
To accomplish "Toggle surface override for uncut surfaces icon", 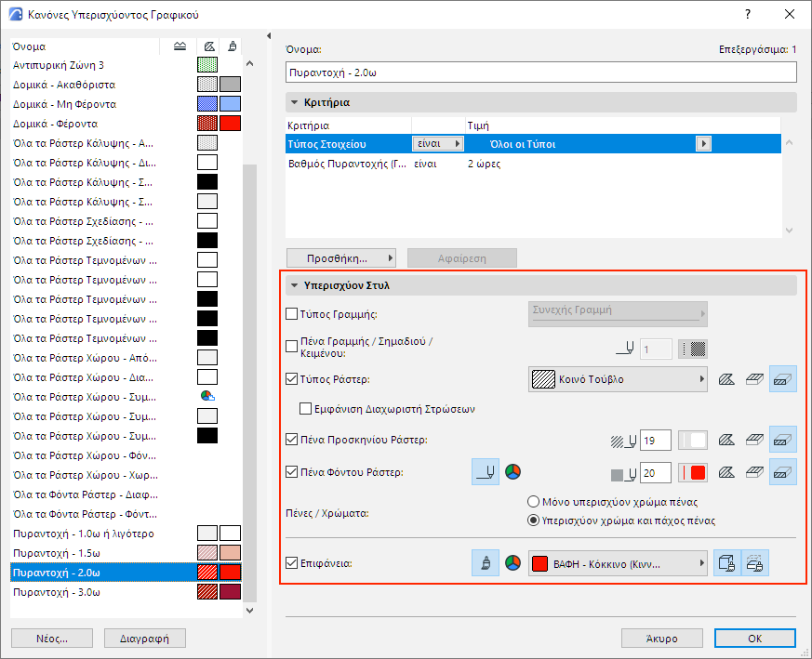I will 727,563.
